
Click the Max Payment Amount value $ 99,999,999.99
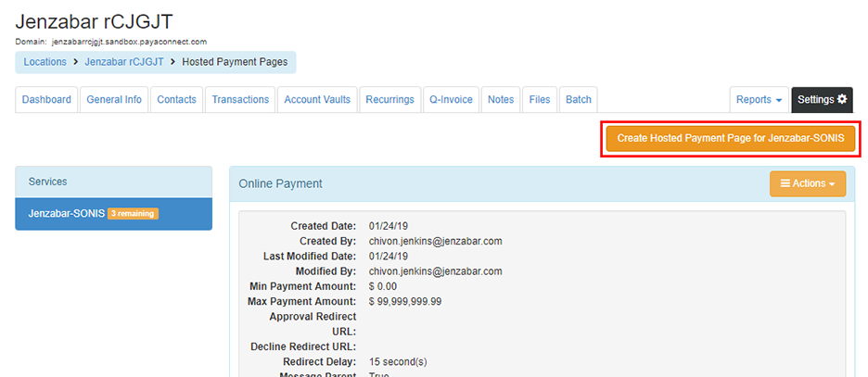coord(405,301)
